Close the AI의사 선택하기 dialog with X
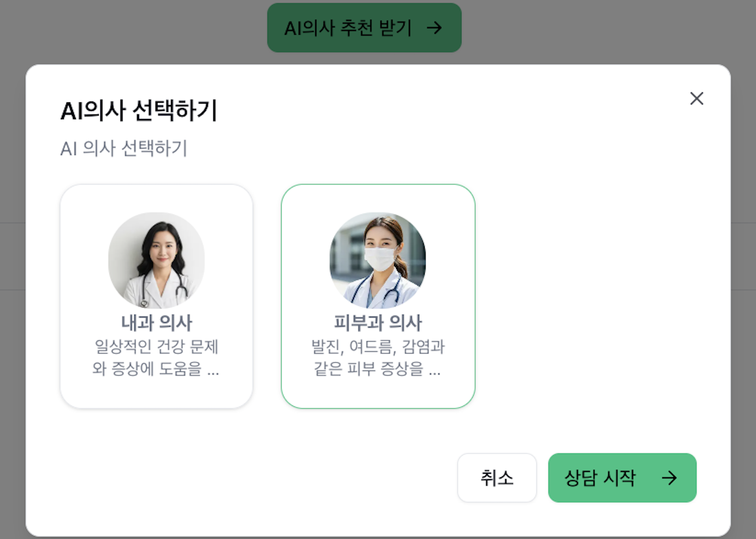This screenshot has height=539, width=756. 696,98
